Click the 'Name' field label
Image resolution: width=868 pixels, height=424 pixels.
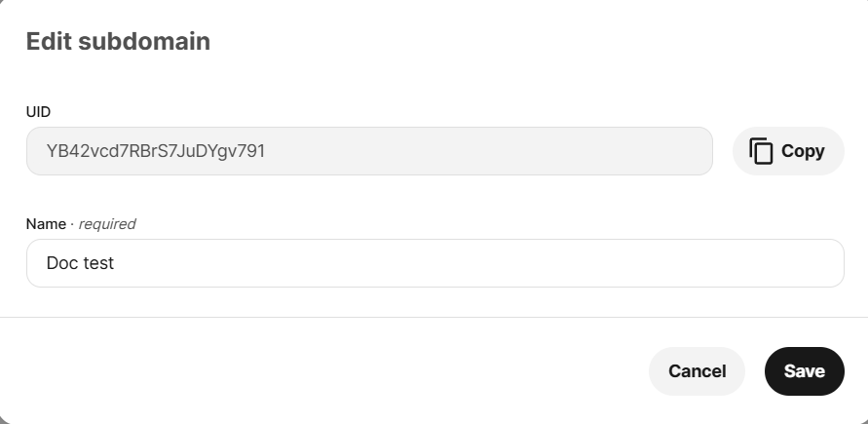[46, 223]
